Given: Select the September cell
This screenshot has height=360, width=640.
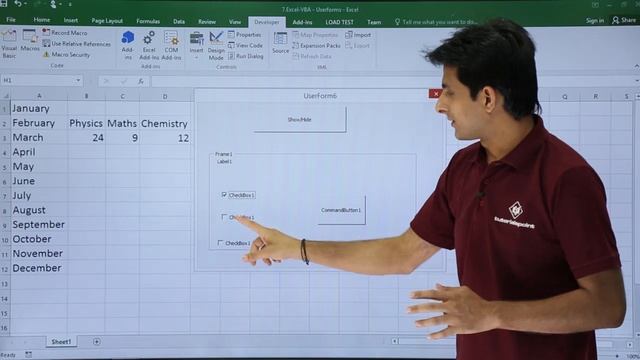Looking at the screenshot, I should [x=39, y=224].
